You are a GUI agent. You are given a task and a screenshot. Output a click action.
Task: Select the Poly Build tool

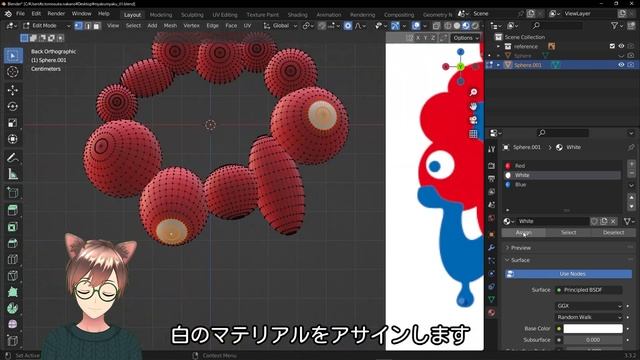pyautogui.click(x=13, y=292)
